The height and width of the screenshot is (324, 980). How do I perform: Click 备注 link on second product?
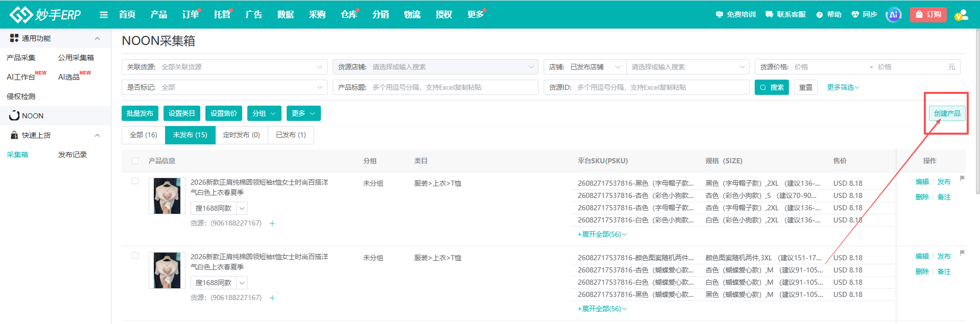click(x=944, y=271)
